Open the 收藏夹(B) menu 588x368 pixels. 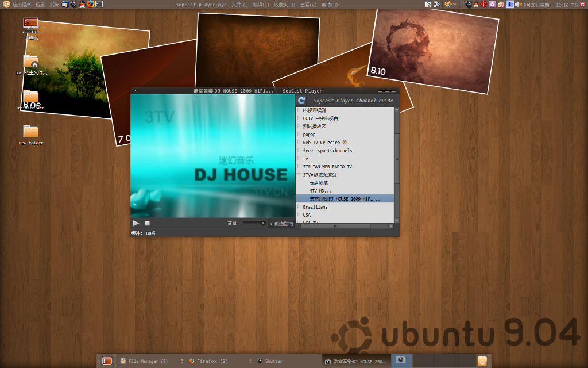[x=285, y=5]
